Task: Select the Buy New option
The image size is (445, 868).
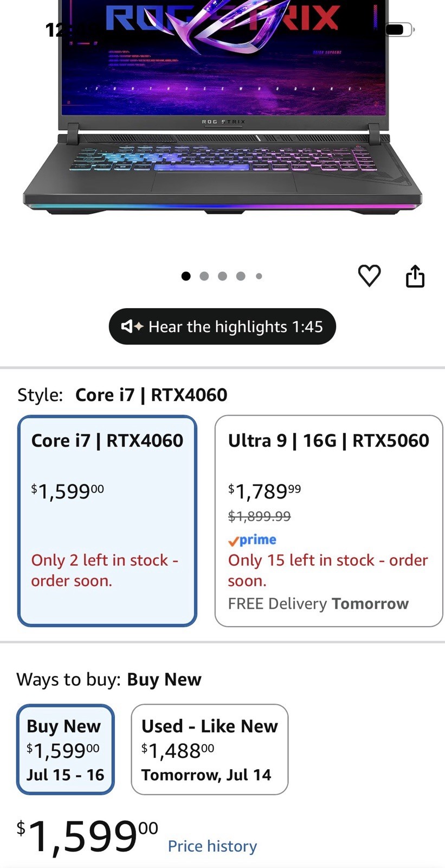Action: pos(66,749)
